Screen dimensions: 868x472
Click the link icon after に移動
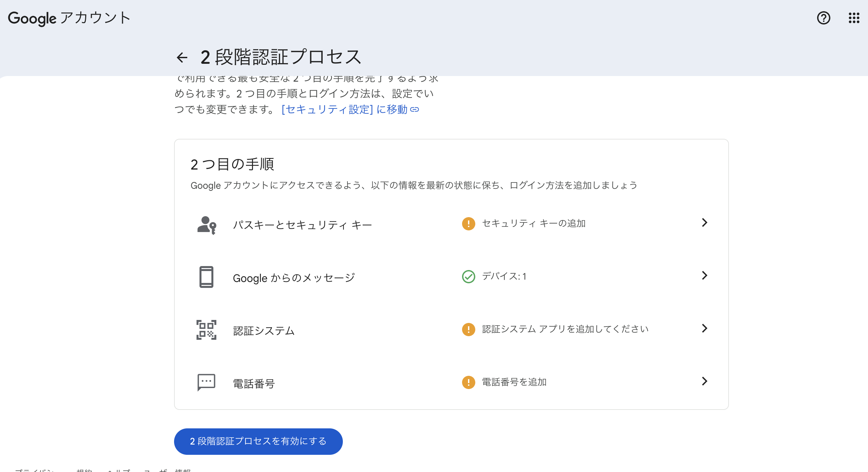pyautogui.click(x=415, y=110)
